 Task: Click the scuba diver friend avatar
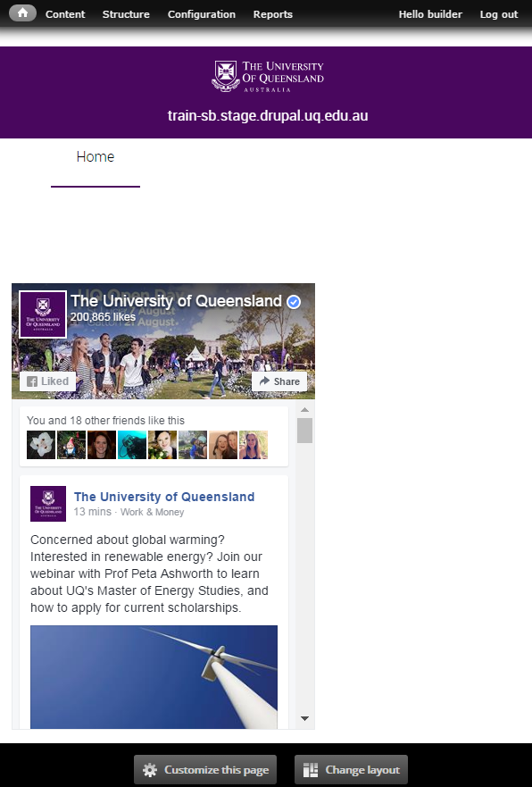[132, 445]
